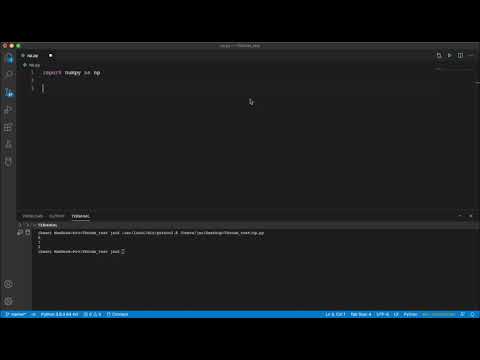This screenshot has height=360, width=480.
Task: Change encoding via UTF-8 status item
Action: pyautogui.click(x=382, y=314)
